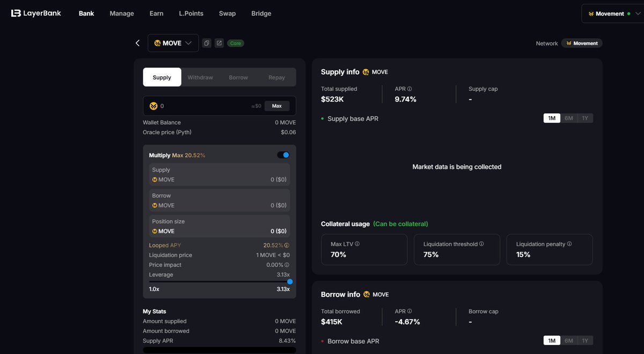
Task: Switch the supply APR chart to 6M
Action: tap(568, 118)
